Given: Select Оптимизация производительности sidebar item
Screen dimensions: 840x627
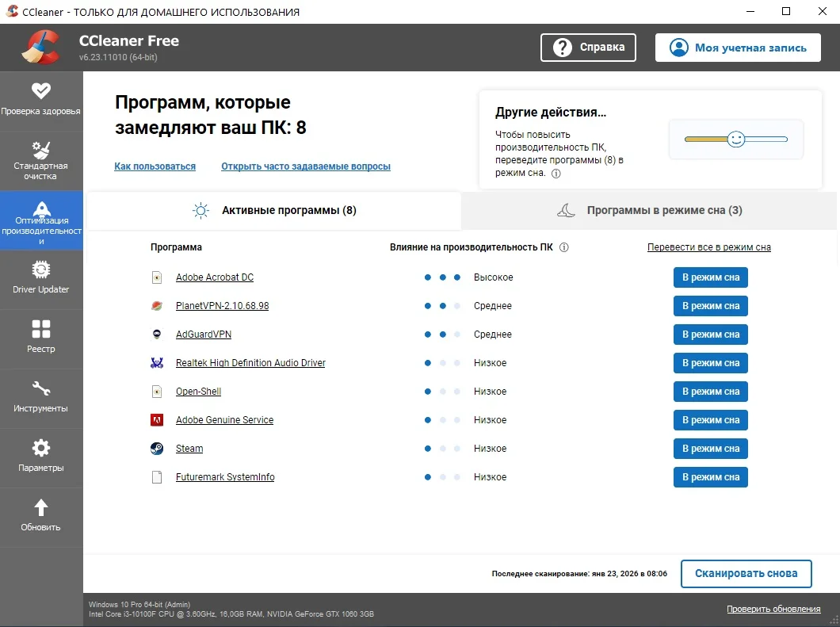Looking at the screenshot, I should tap(41, 220).
